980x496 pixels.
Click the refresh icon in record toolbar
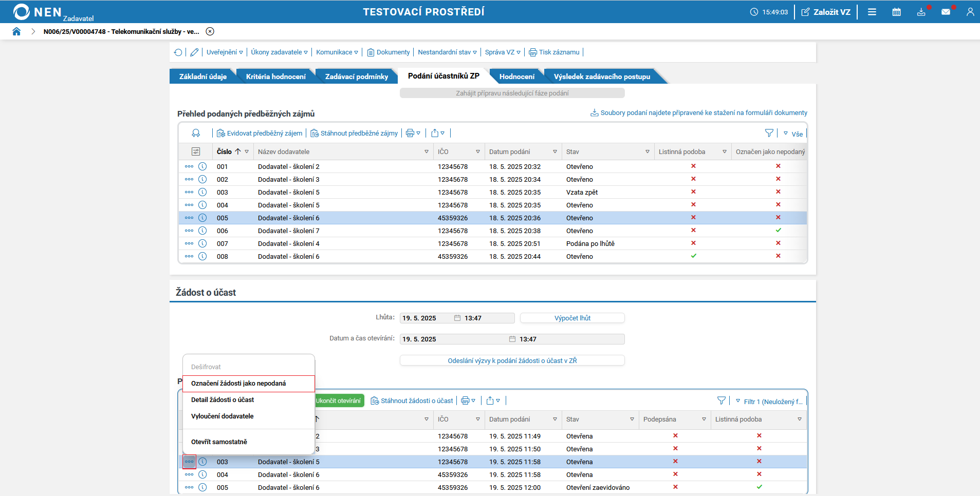[178, 52]
